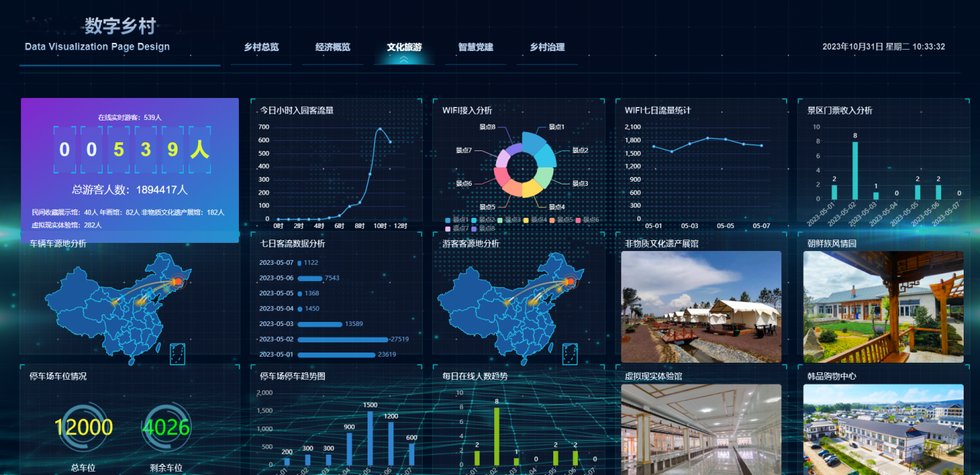
Task: Click the 剩余车位 circular gauge showing 4026
Action: (165, 427)
